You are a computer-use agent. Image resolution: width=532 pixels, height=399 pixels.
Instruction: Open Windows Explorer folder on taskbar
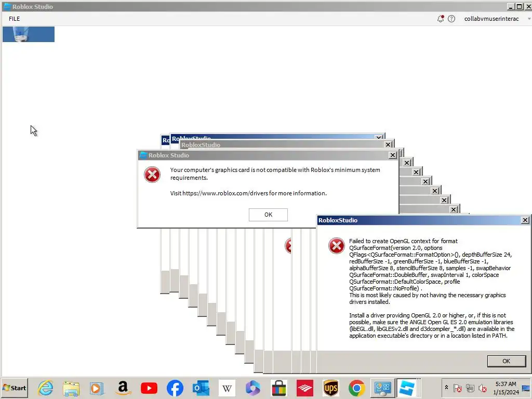click(x=71, y=388)
